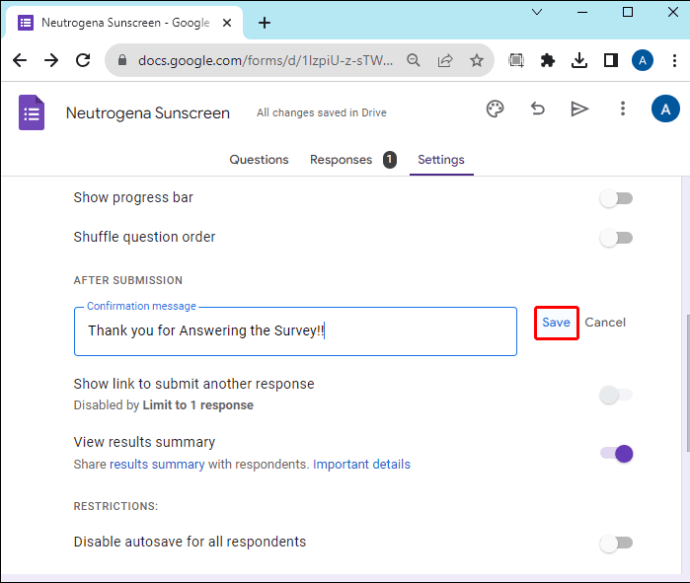Click the RESTRICTIONS heading
The width and height of the screenshot is (690, 583).
(x=115, y=506)
